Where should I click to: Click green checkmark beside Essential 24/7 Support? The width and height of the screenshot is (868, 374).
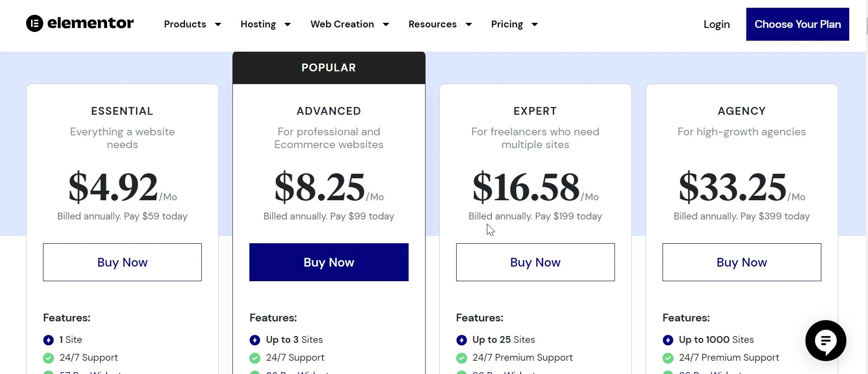point(49,358)
